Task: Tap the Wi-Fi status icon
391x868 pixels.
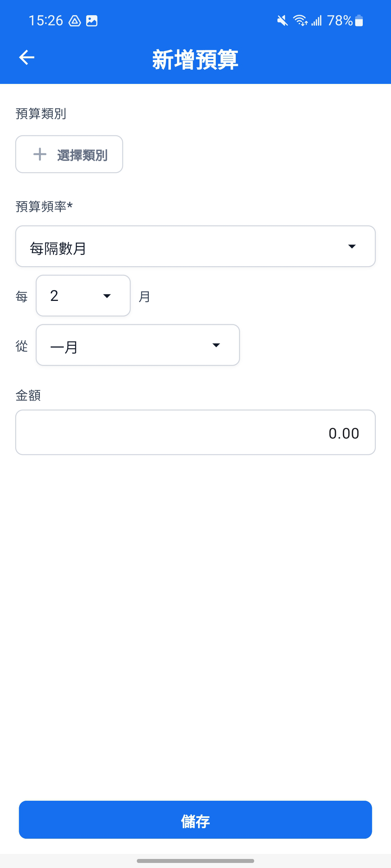Action: point(300,21)
